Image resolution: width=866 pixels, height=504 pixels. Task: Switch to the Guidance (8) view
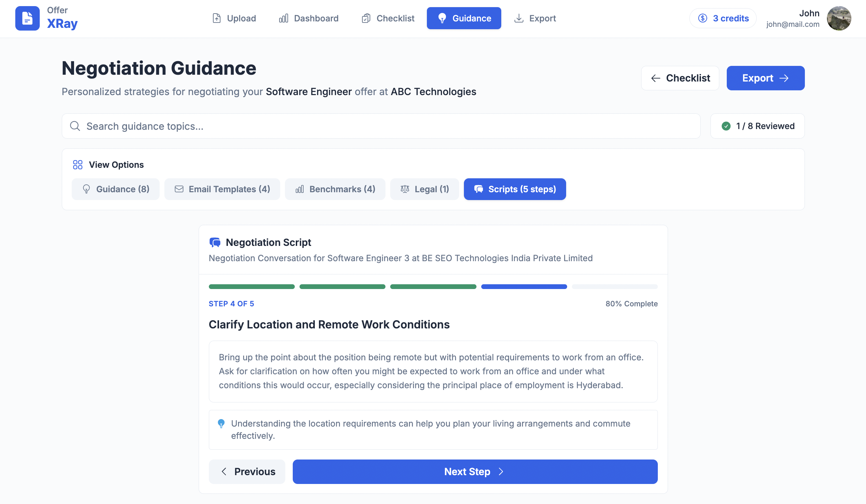115,189
